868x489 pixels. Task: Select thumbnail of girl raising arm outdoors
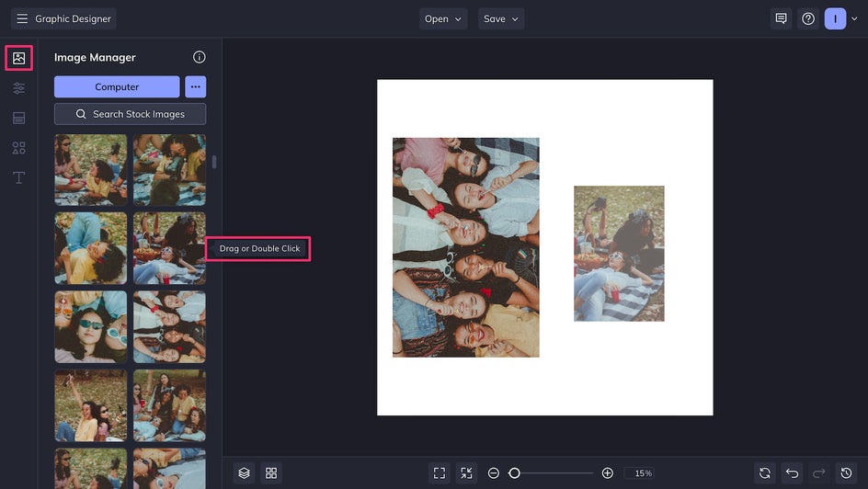coord(91,405)
